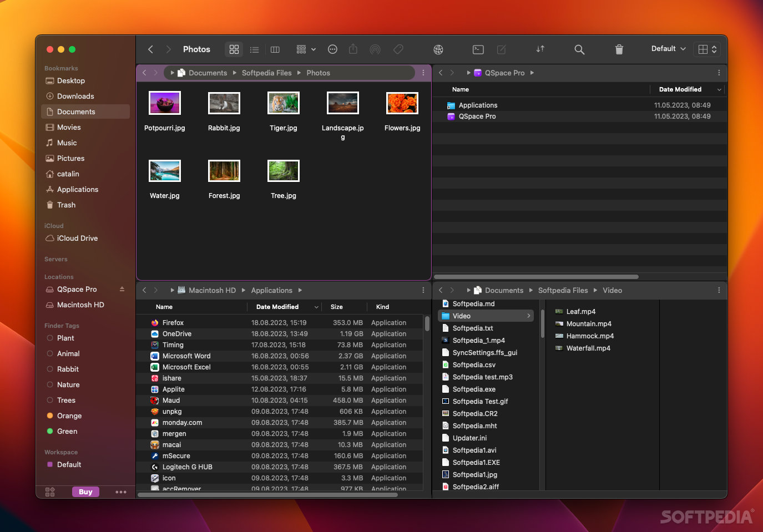Click the tag icon in toolbar

(x=398, y=49)
